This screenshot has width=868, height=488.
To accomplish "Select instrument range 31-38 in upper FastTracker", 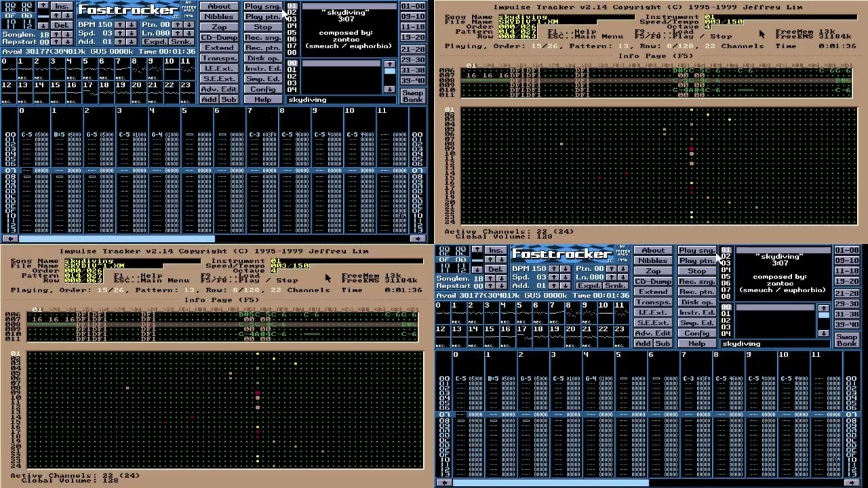I will (413, 70).
